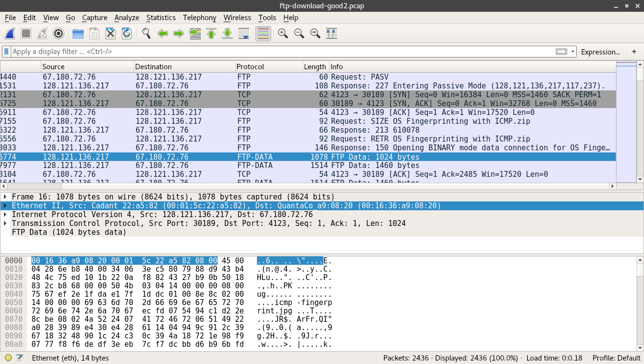Expand the Transmission Control Protocol row
644x364 pixels.
point(5,224)
